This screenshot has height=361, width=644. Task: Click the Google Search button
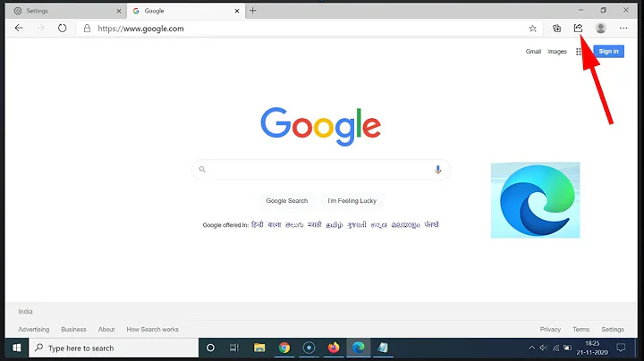[287, 200]
